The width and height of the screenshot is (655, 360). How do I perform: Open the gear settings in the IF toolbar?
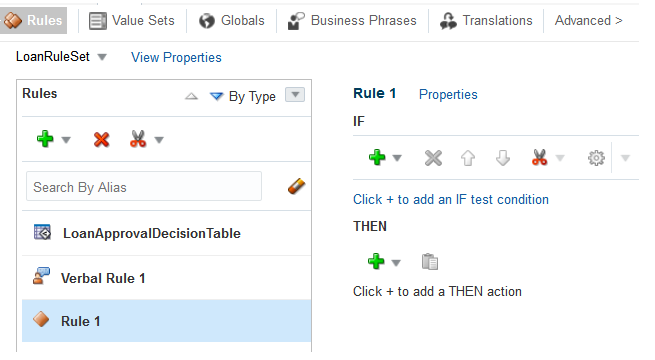click(x=596, y=158)
